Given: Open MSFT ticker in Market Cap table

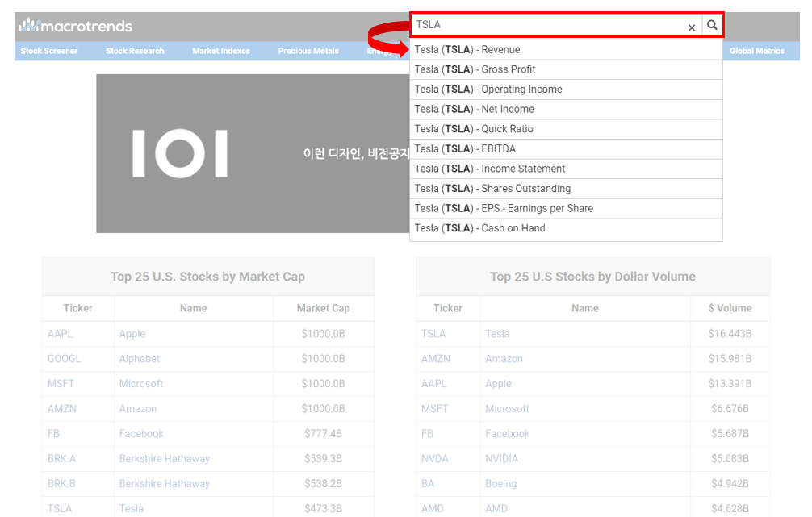Looking at the screenshot, I should pos(61,383).
